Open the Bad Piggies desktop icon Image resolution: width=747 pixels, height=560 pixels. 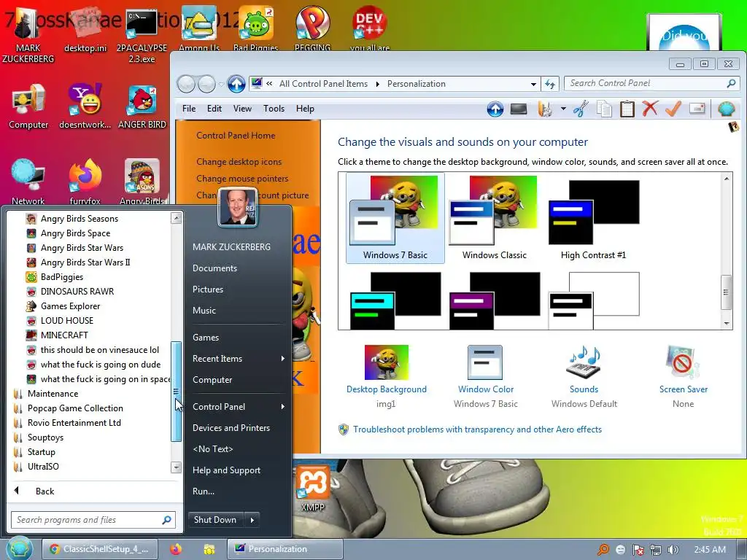tap(256, 28)
